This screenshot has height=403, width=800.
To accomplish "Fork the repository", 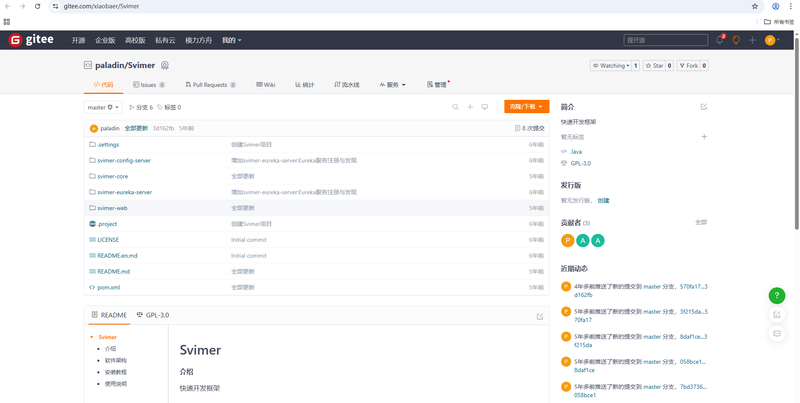I will 688,65.
